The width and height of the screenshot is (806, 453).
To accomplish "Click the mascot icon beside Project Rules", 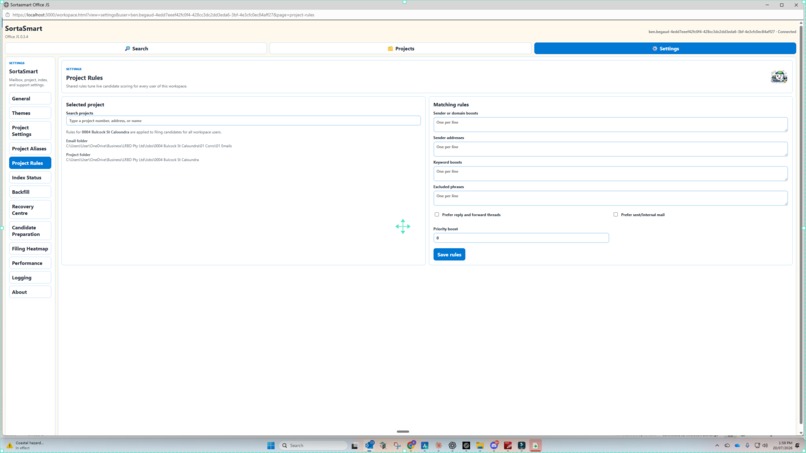I will tap(779, 77).
